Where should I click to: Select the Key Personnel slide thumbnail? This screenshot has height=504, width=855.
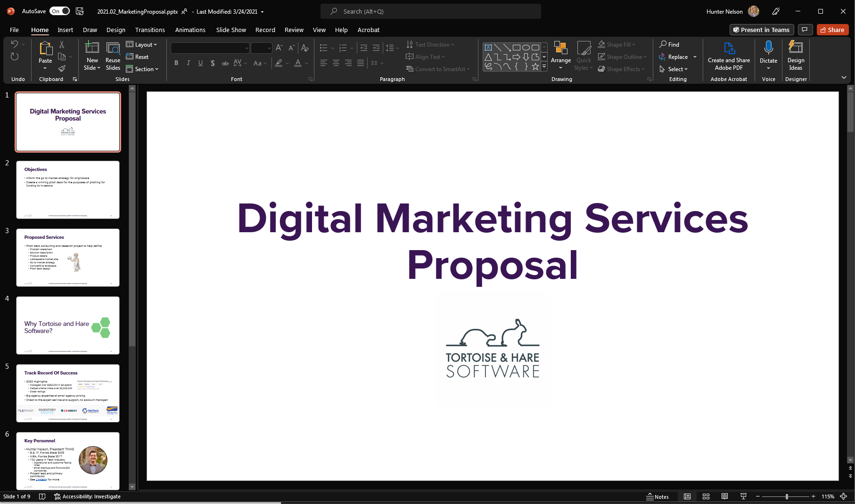coord(68,461)
